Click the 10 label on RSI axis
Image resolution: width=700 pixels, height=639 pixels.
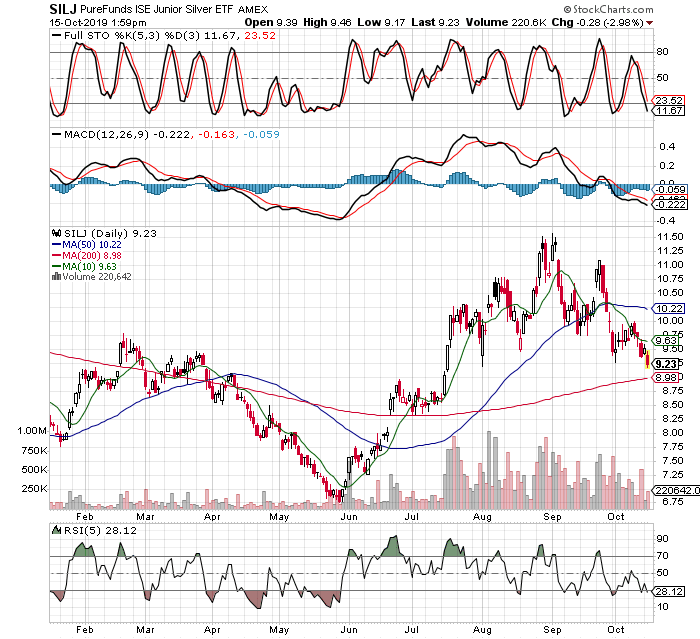[662, 607]
